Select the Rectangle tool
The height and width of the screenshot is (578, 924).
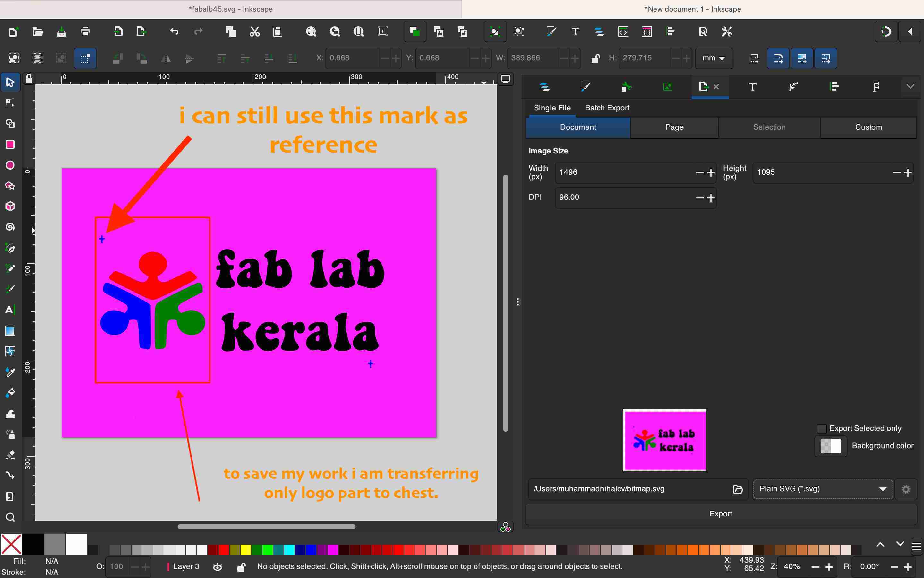(x=10, y=144)
